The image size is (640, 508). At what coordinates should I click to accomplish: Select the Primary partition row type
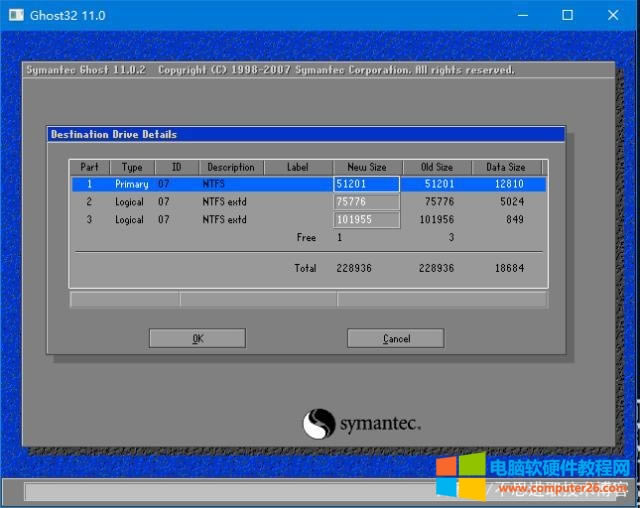[131, 184]
